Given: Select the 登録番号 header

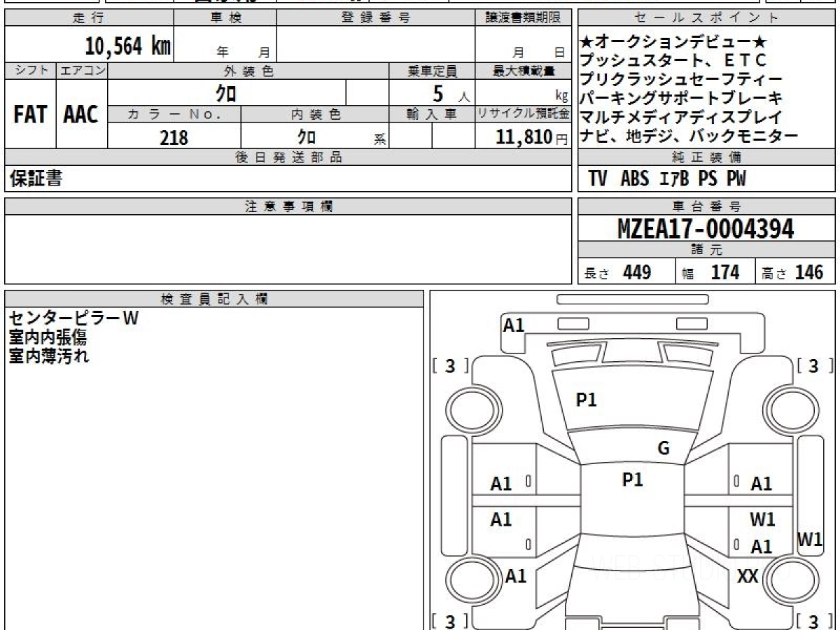Looking at the screenshot, I should [376, 18].
